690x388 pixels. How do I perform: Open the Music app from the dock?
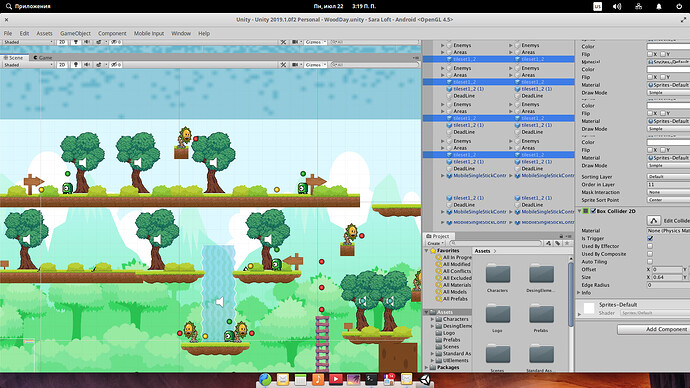[318, 379]
